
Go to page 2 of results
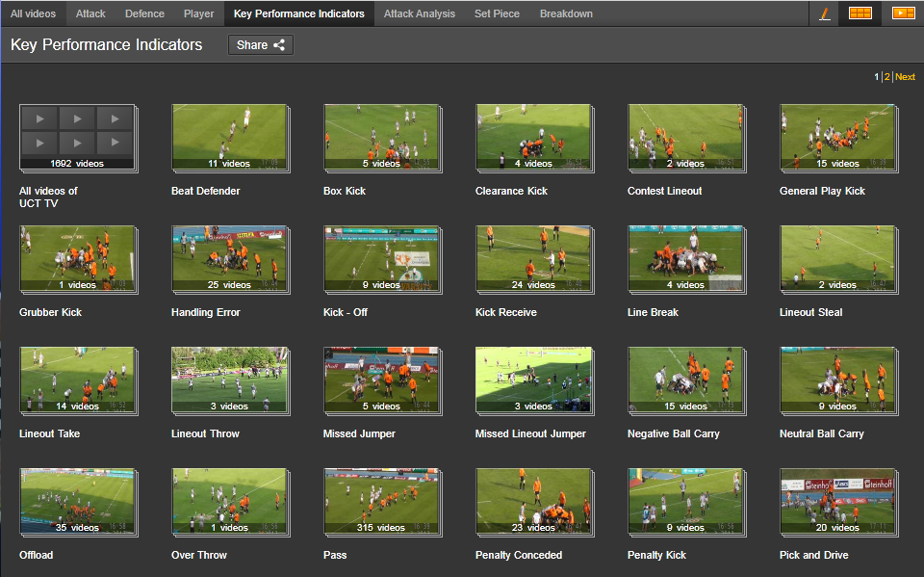[886, 77]
